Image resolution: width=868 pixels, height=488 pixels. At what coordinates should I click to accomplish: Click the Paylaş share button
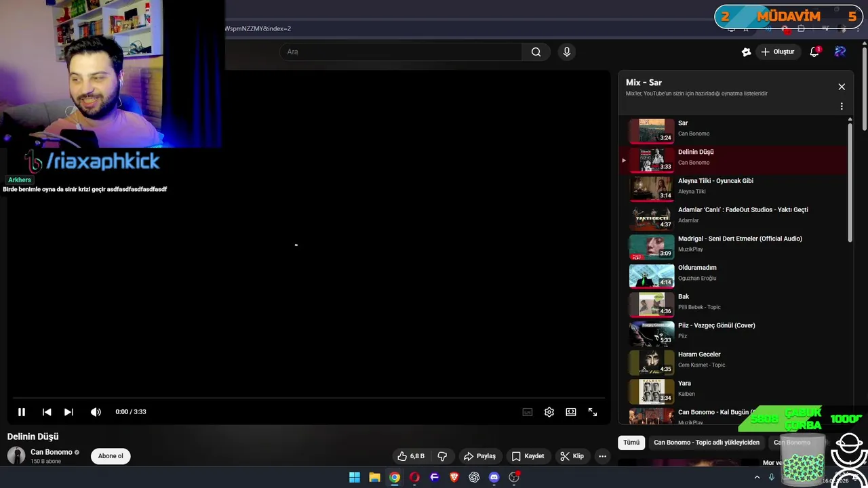[x=480, y=456]
